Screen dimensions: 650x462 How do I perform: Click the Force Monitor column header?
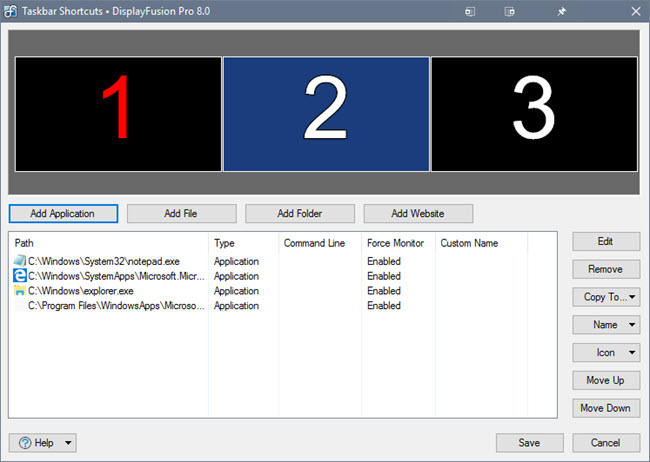398,243
